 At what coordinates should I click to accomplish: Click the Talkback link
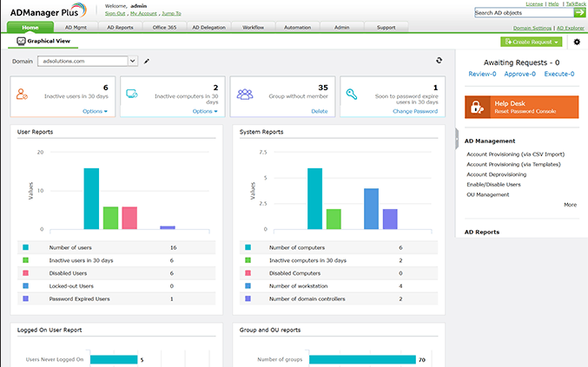click(x=576, y=4)
